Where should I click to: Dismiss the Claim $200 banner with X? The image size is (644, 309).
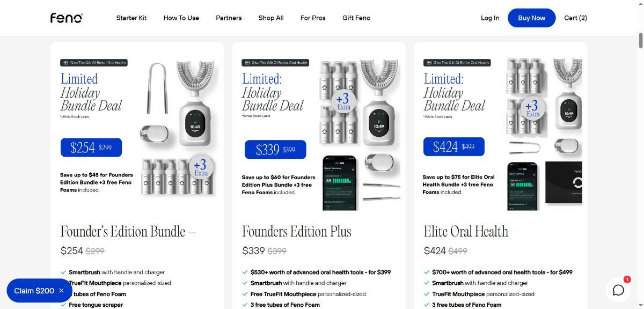tap(61, 291)
